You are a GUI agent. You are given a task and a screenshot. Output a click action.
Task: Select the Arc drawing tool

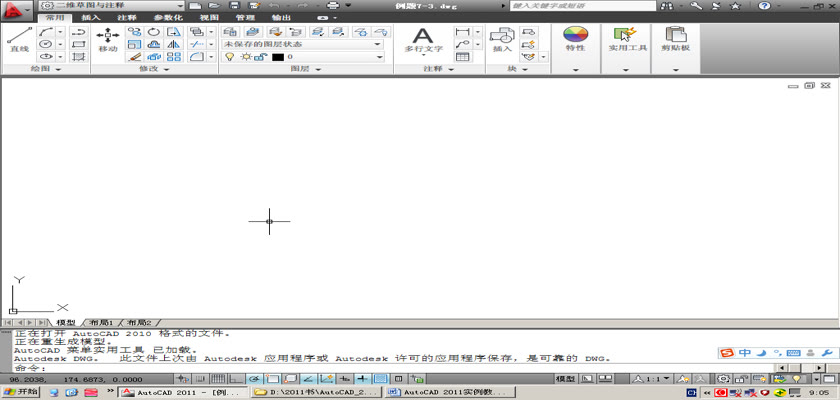point(46,32)
